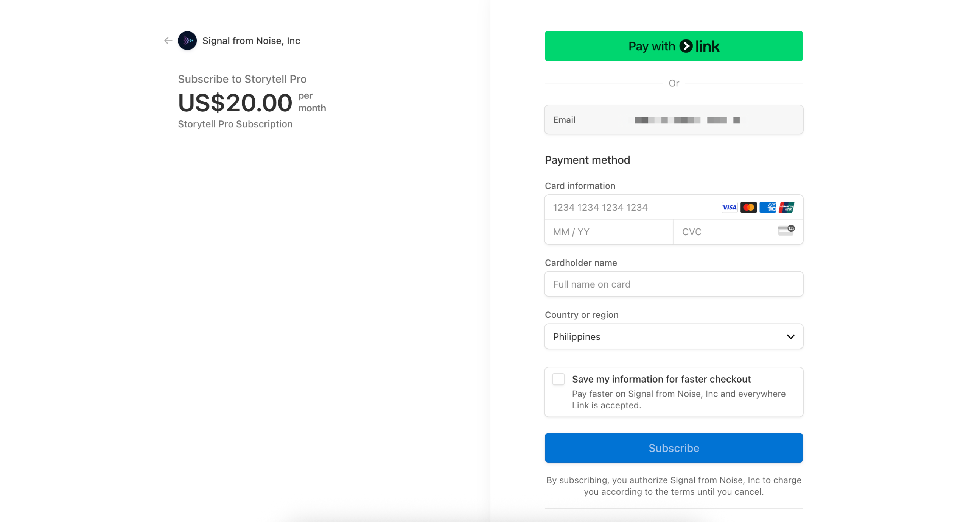Screen dimensions: 980x522
Task: Focus the MM / YY expiry field
Action: tap(609, 232)
